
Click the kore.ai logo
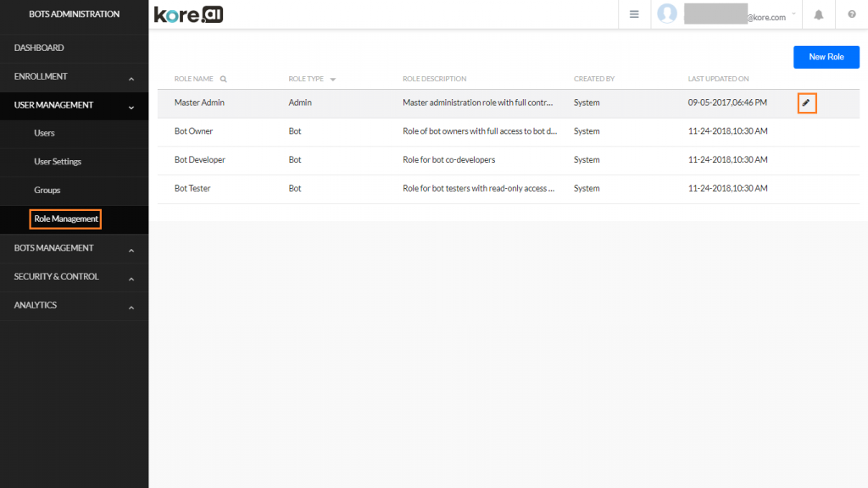[188, 14]
